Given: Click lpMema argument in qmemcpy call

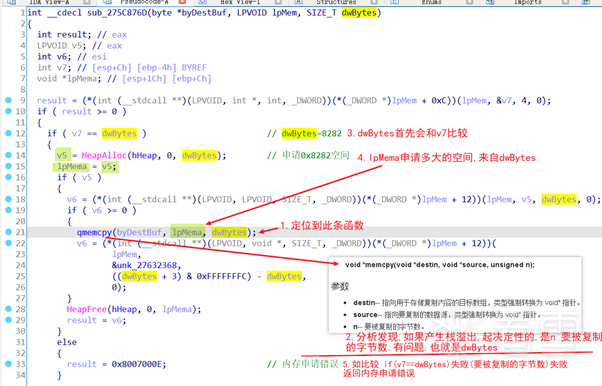Looking at the screenshot, I should 187,232.
